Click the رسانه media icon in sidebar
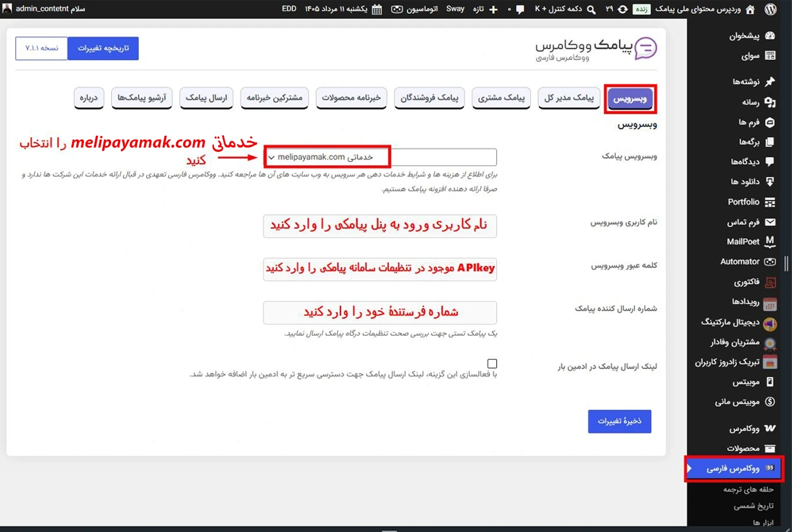This screenshot has width=792, height=532. (770, 102)
